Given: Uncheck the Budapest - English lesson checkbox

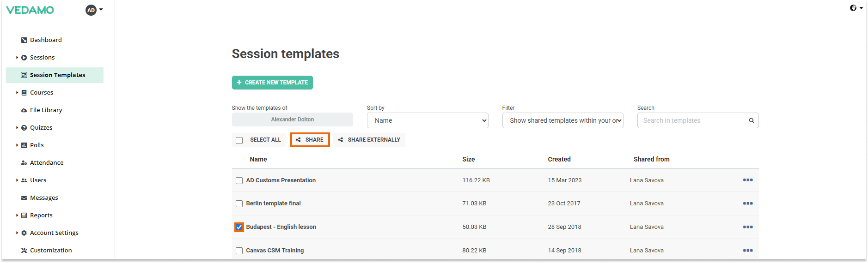Looking at the screenshot, I should (239, 227).
